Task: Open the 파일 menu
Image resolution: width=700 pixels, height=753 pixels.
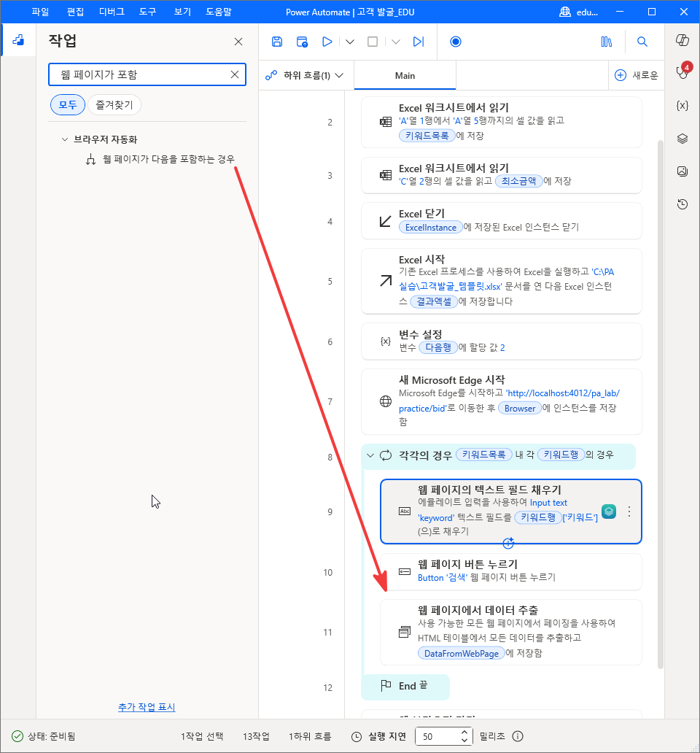Action: (40, 12)
